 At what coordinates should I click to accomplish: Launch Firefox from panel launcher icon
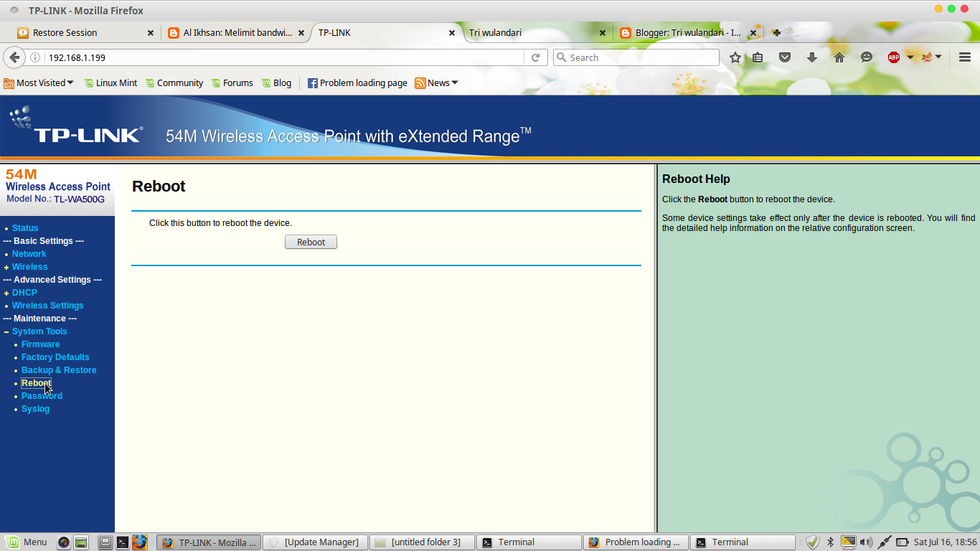[140, 542]
